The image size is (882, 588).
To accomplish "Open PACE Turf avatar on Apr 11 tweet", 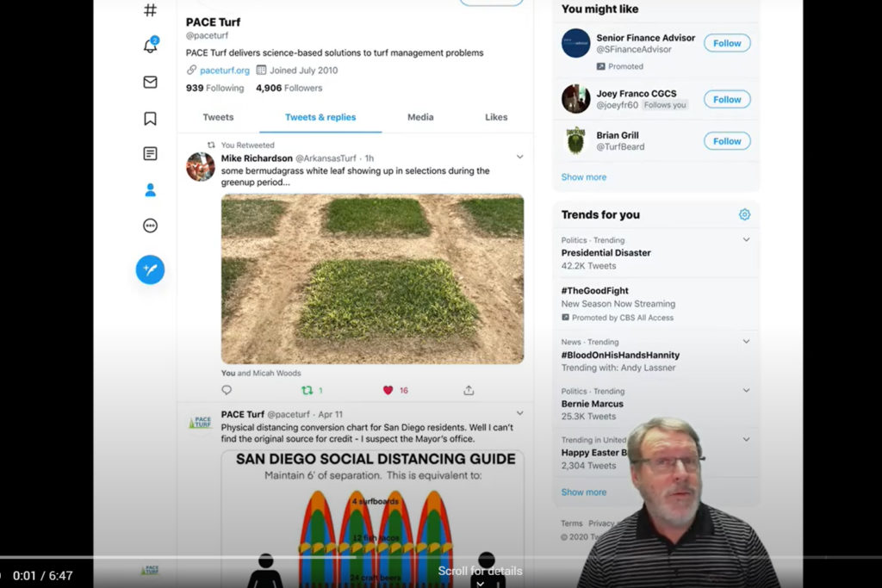I will pos(200,422).
